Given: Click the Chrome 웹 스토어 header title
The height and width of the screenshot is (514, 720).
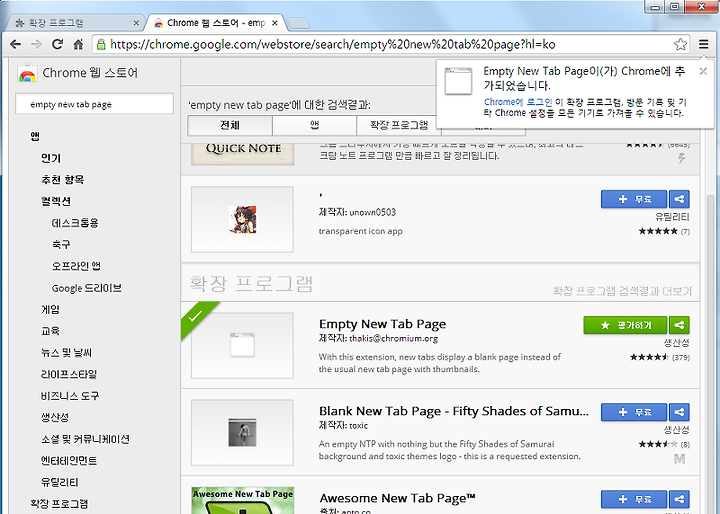Looking at the screenshot, I should click(x=90, y=73).
